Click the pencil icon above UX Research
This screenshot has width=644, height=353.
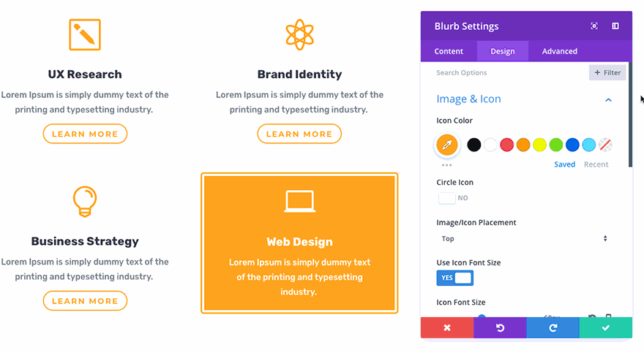84,34
